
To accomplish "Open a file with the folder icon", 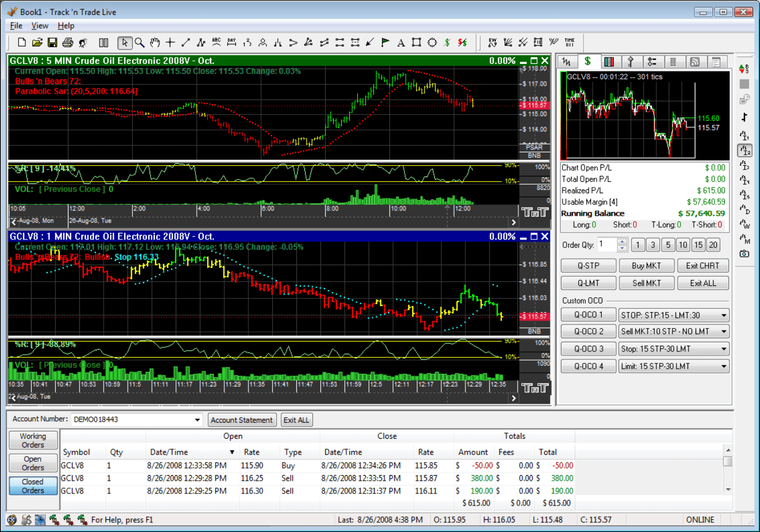I will pyautogui.click(x=37, y=43).
